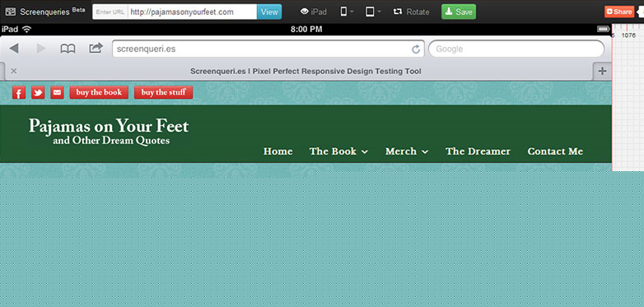Tap the share arrow icon in browser bar

(96, 49)
